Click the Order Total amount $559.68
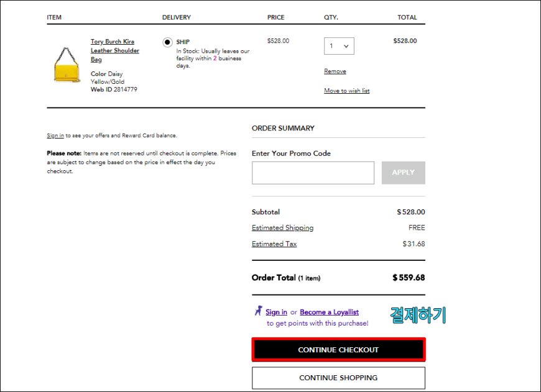 tap(409, 278)
